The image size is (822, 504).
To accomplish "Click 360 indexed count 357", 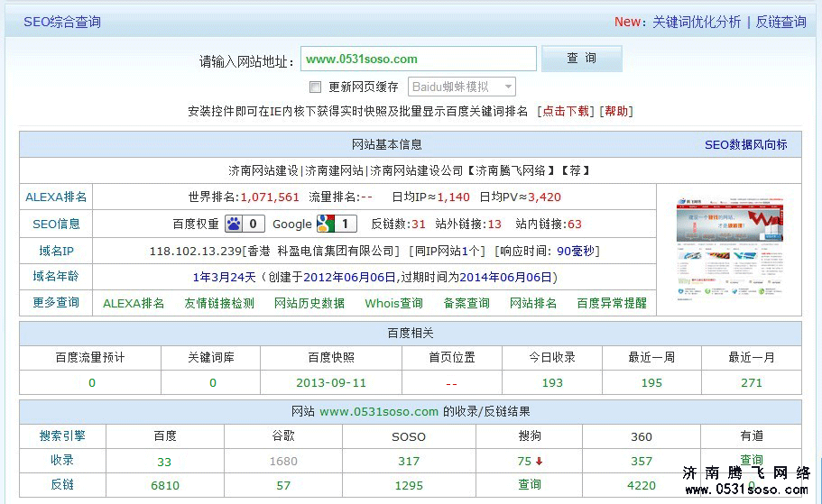I will (642, 461).
